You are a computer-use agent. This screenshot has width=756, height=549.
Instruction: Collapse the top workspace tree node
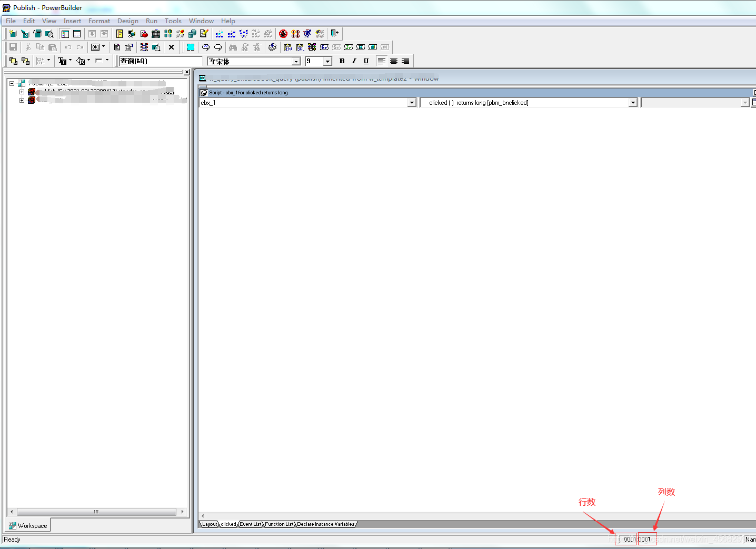click(12, 83)
